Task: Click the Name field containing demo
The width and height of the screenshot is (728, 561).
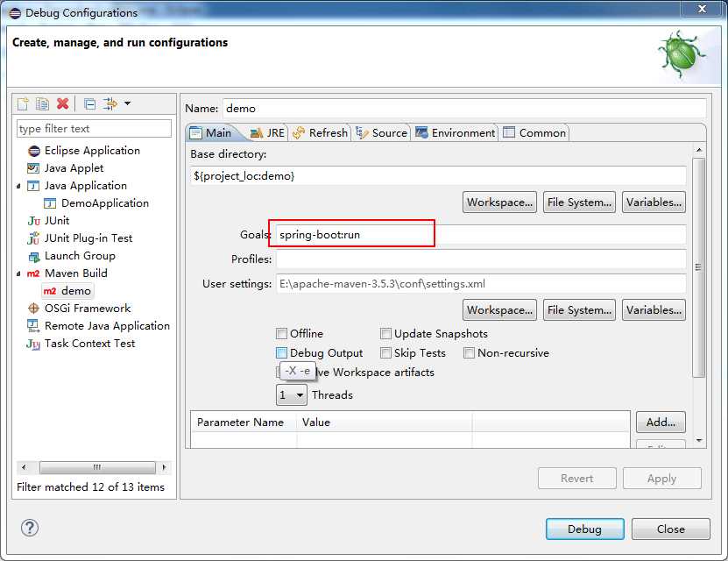Action: (x=464, y=108)
